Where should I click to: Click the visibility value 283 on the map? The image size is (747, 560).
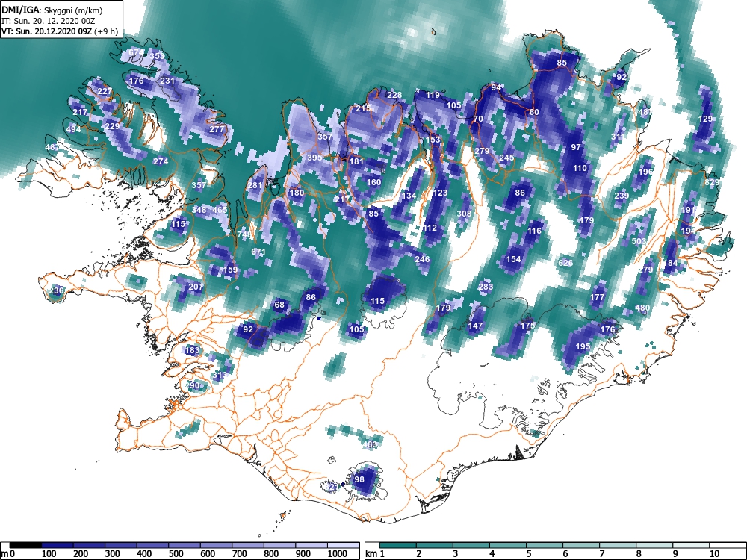[486, 287]
